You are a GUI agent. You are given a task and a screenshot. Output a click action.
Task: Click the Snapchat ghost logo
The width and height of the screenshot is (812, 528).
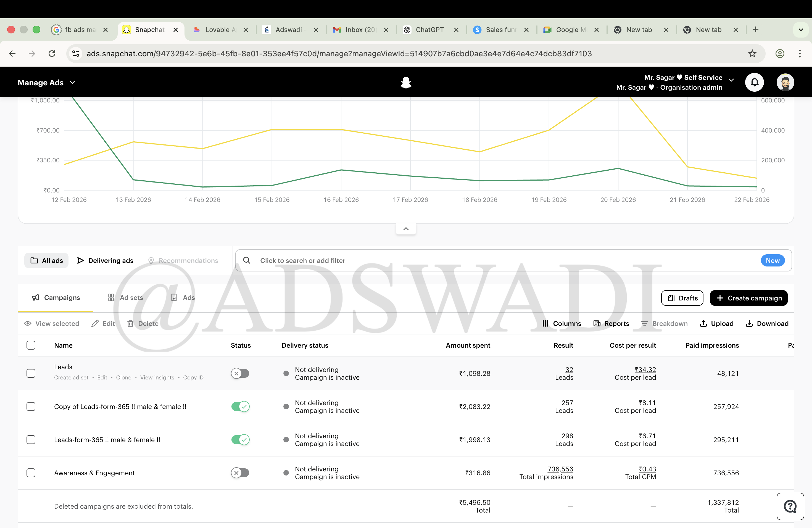[406, 82]
